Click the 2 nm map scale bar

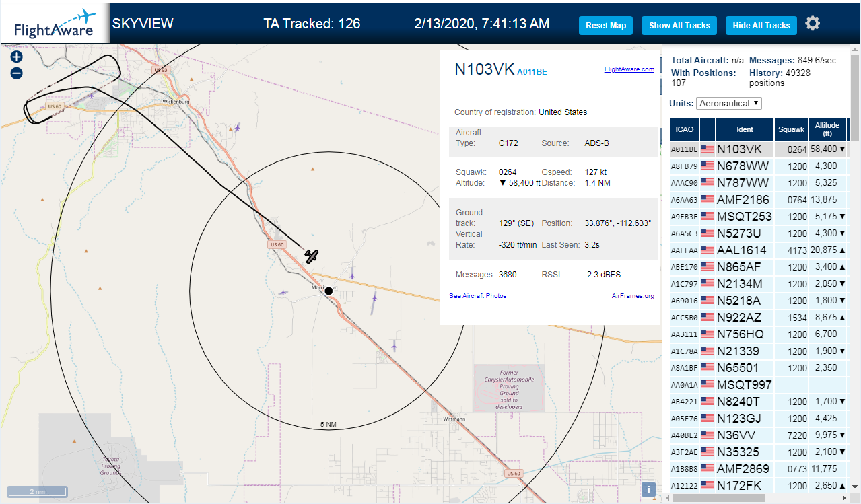[x=37, y=491]
